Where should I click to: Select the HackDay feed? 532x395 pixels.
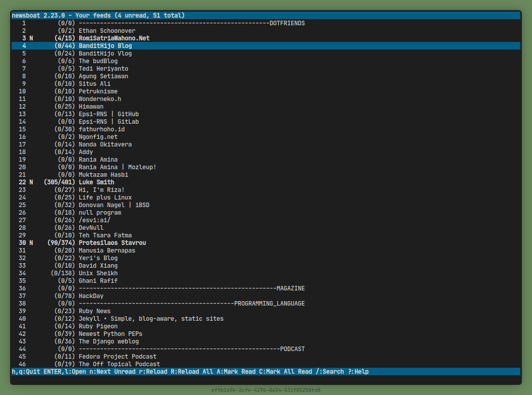91,296
